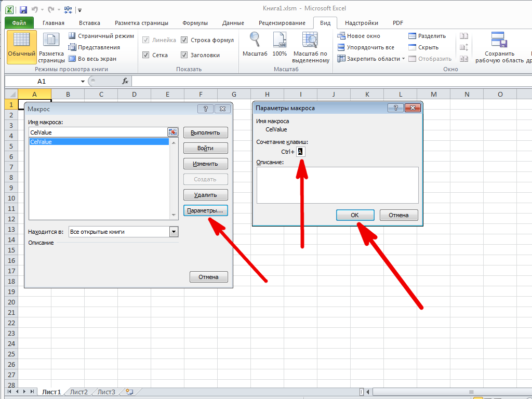Click the reset window position icon
The width and height of the screenshot is (532, 399).
(464, 59)
